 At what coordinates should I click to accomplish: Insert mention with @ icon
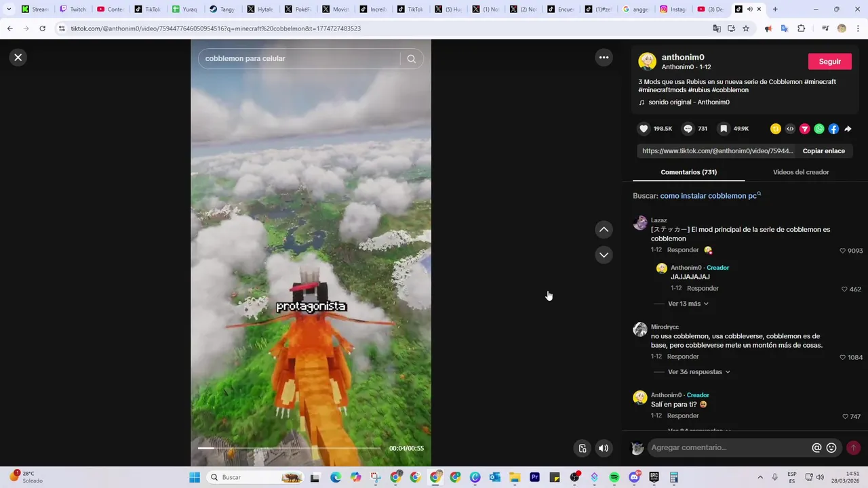pos(816,448)
